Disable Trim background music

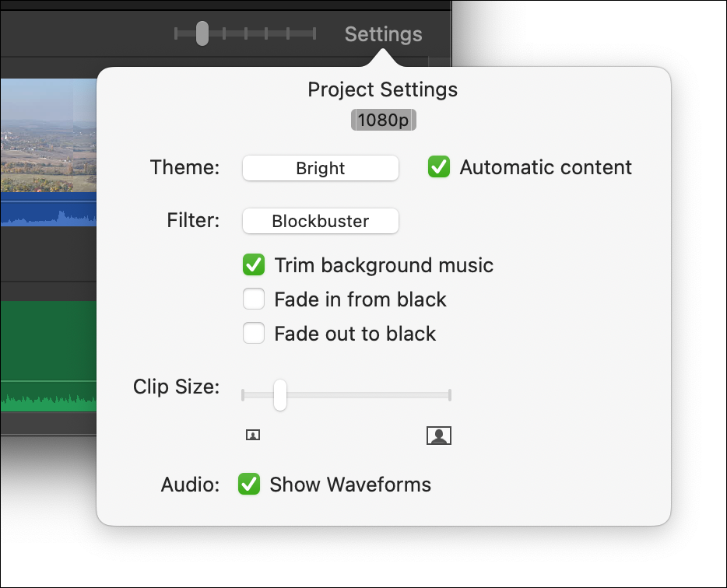[254, 264]
